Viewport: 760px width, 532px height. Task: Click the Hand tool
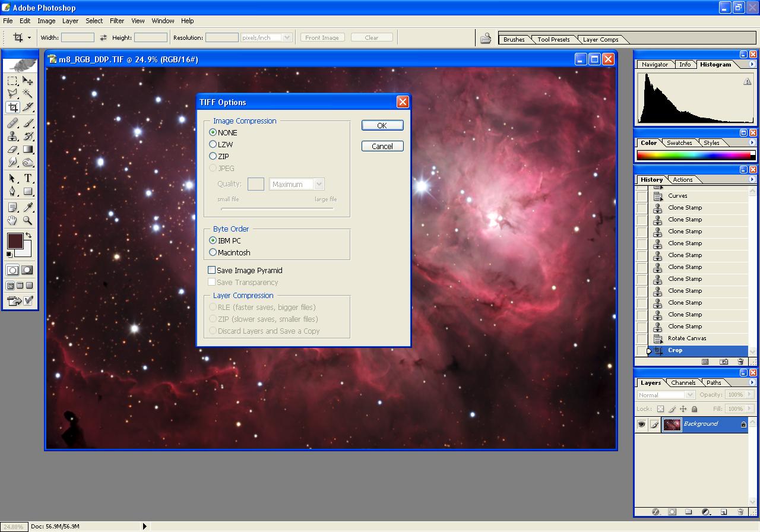click(x=12, y=220)
